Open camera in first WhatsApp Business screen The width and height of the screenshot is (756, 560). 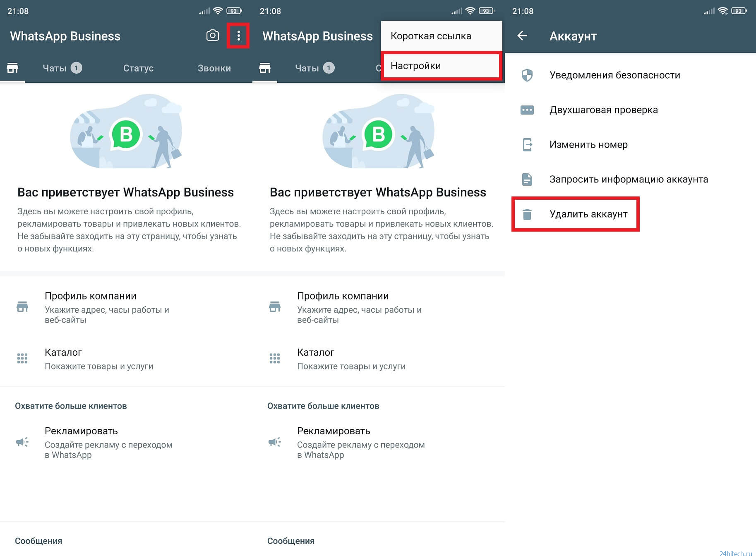[212, 36]
